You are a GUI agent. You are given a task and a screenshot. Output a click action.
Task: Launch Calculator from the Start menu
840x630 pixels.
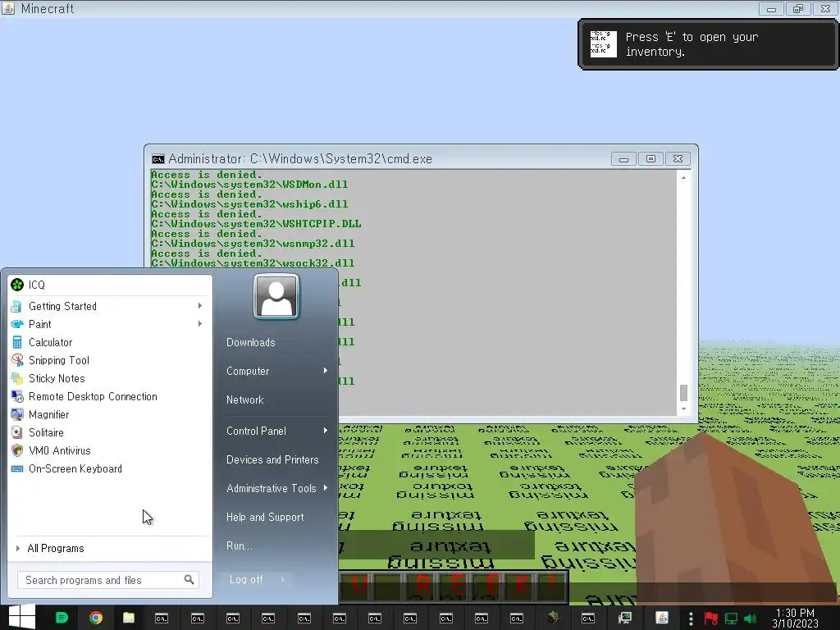coord(110,342)
